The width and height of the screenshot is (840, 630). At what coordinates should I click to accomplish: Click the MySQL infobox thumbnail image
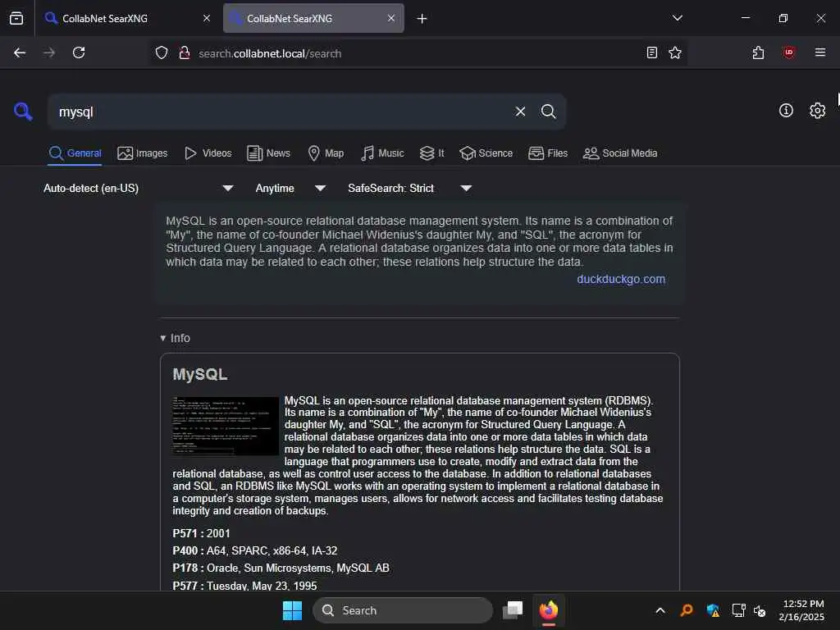[x=226, y=426]
